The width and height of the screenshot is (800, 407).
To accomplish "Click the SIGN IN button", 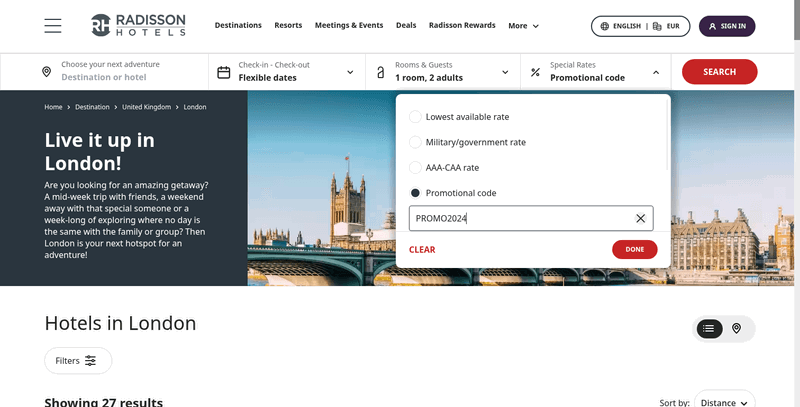I will coord(727,26).
